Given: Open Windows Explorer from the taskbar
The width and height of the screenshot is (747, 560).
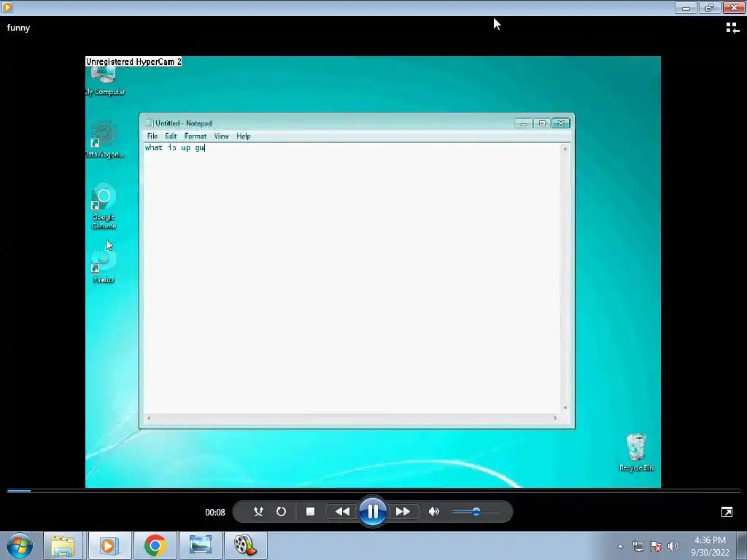Looking at the screenshot, I should (x=63, y=545).
